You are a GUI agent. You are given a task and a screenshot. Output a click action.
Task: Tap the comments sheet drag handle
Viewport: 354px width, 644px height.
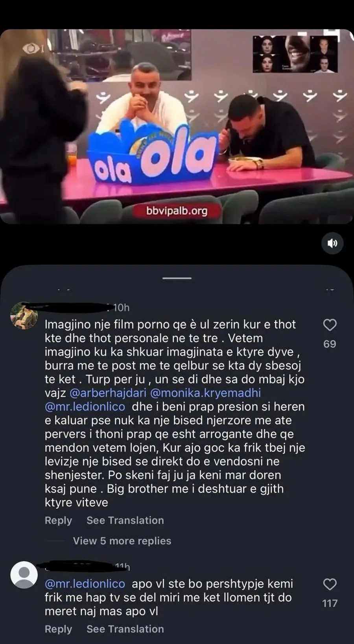pyautogui.click(x=177, y=278)
